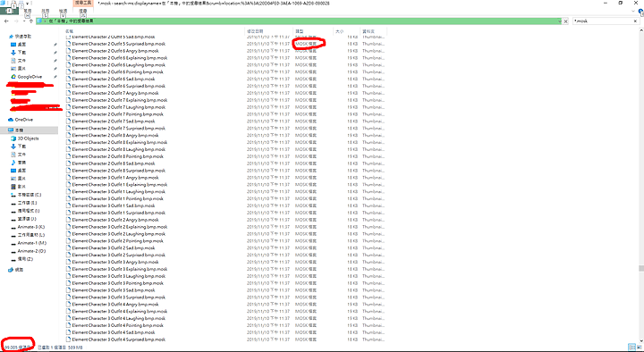Switch to the 常用 Home ribbon tab
The height and width of the screenshot is (352, 644).
pyautogui.click(x=28, y=11)
